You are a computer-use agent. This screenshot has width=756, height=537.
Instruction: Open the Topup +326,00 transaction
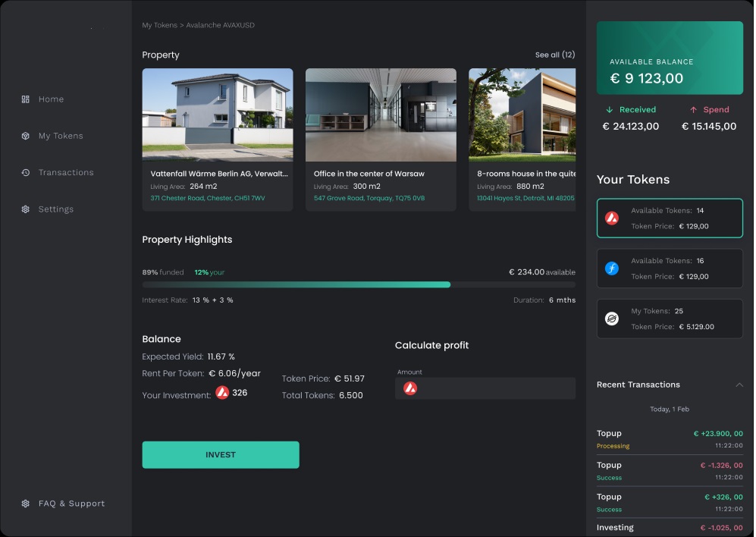670,502
